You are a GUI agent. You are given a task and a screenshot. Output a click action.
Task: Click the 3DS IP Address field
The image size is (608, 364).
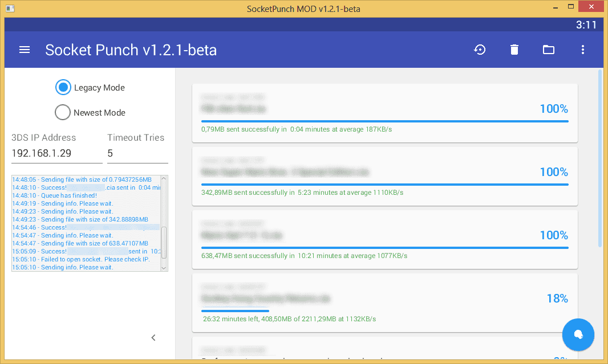click(x=56, y=154)
